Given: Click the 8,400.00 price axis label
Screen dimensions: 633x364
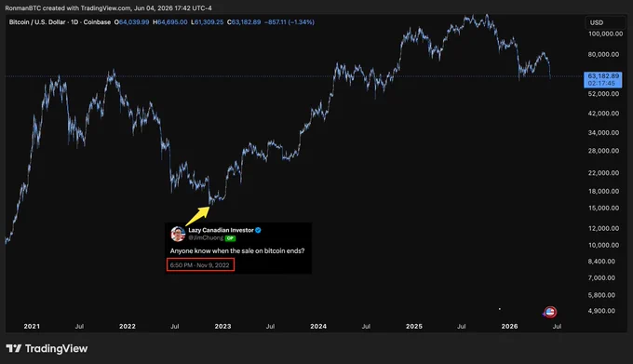Looking at the screenshot, I should click(601, 262).
